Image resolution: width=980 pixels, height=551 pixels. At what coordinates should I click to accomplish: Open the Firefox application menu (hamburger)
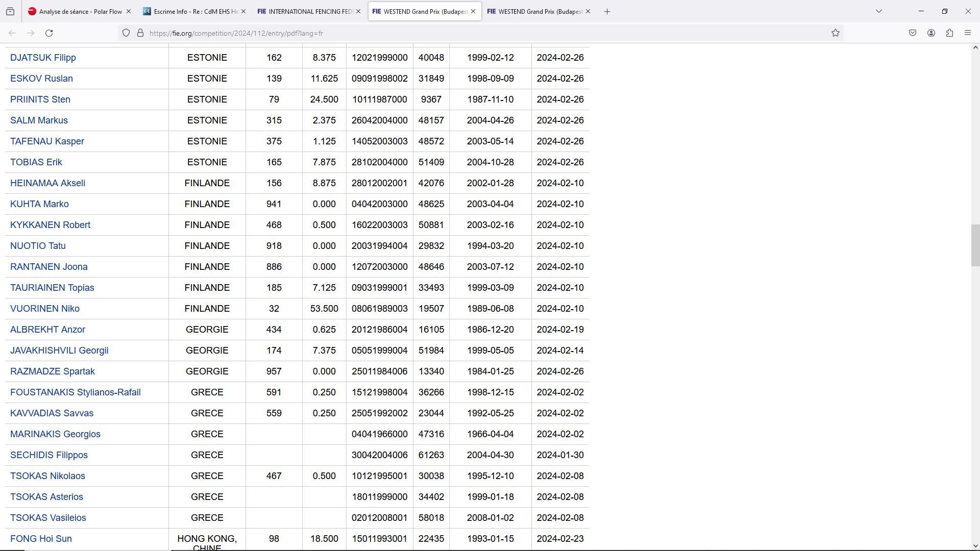point(968,33)
